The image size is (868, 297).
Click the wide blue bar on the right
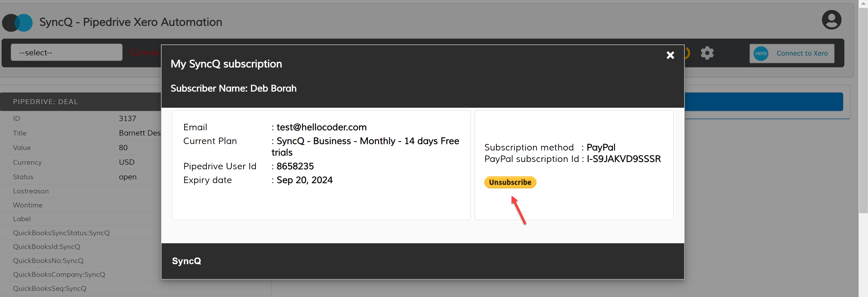[x=763, y=102]
